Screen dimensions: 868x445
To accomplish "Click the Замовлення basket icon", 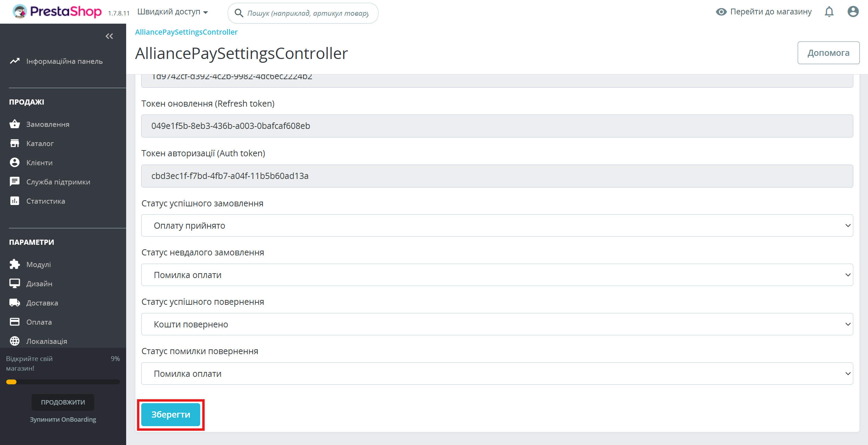I will pos(14,124).
